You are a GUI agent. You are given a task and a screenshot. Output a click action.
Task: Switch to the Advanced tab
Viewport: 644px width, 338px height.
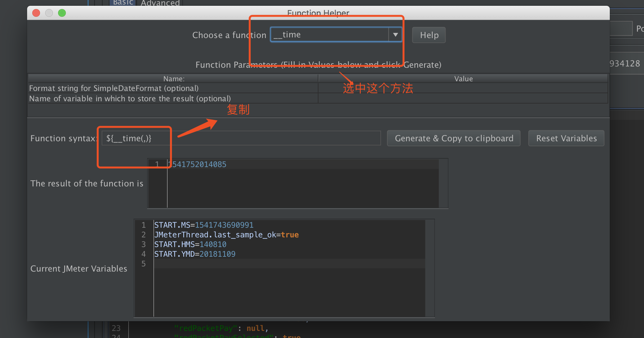[x=160, y=3]
